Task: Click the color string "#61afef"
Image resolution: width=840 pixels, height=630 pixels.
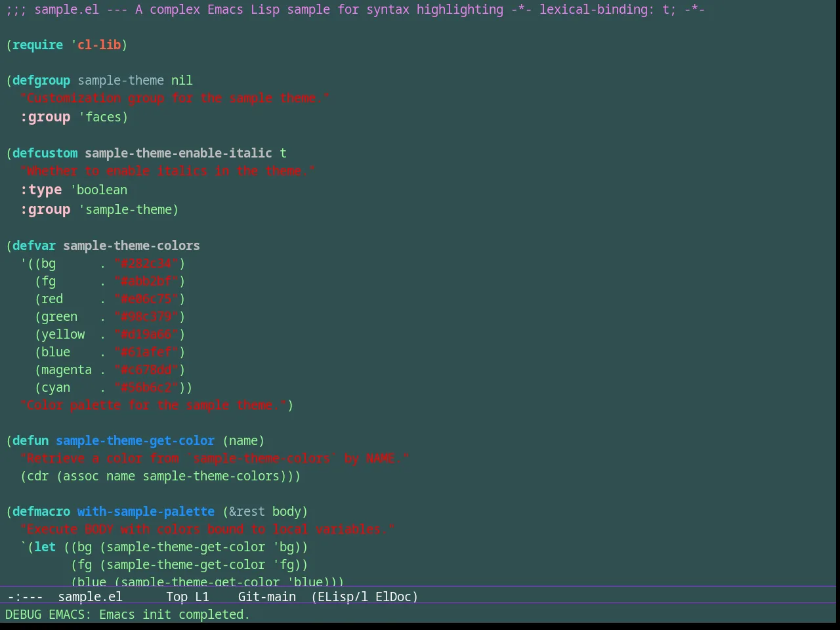Action: coord(146,352)
